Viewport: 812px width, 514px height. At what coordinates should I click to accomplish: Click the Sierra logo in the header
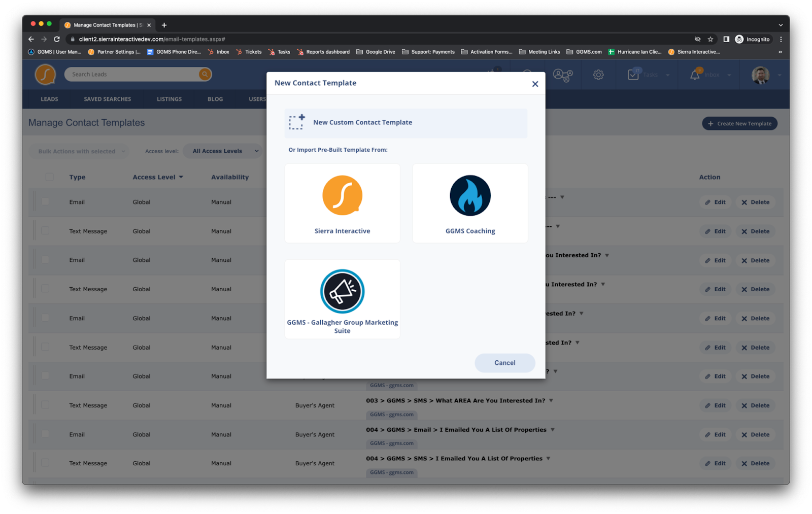[x=45, y=75]
